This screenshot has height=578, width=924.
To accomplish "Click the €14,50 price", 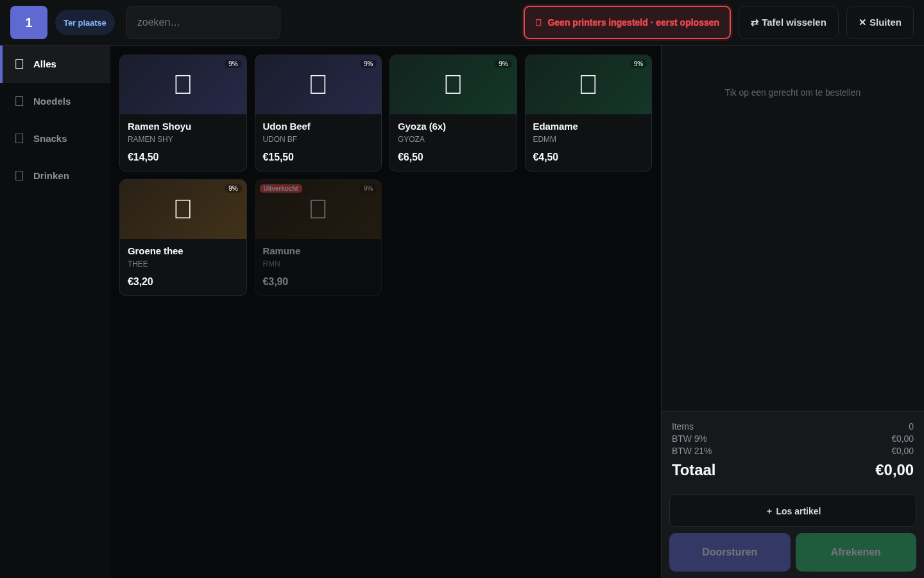I will click(143, 157).
